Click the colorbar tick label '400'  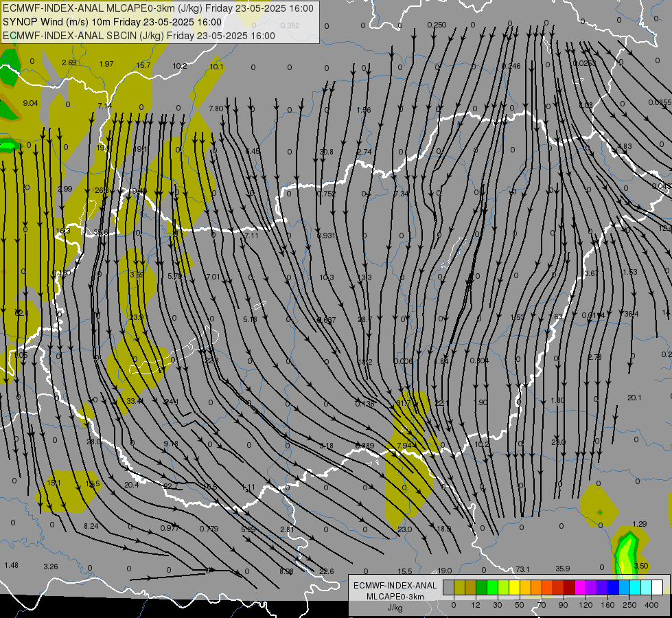point(651,605)
